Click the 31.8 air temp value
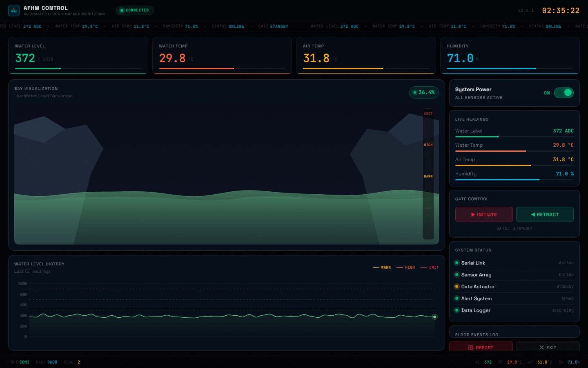The image size is (588, 368). pos(316,58)
